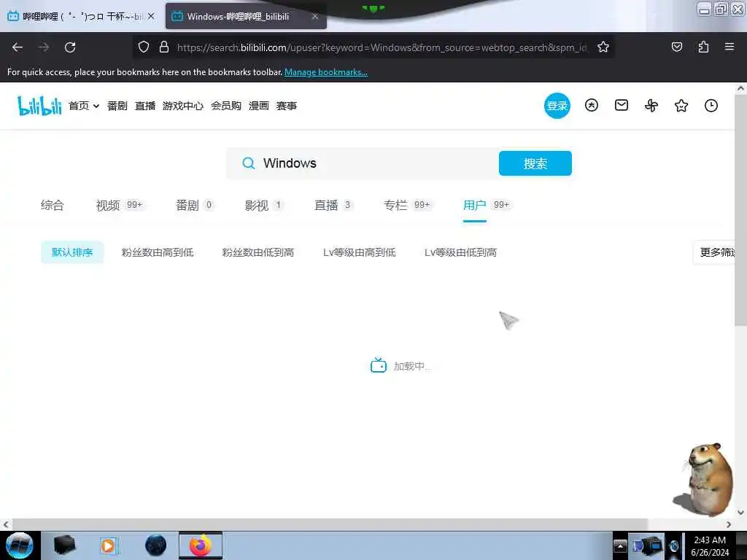Sort by Lv等级由低到高
The width and height of the screenshot is (747, 560).
[x=460, y=252]
